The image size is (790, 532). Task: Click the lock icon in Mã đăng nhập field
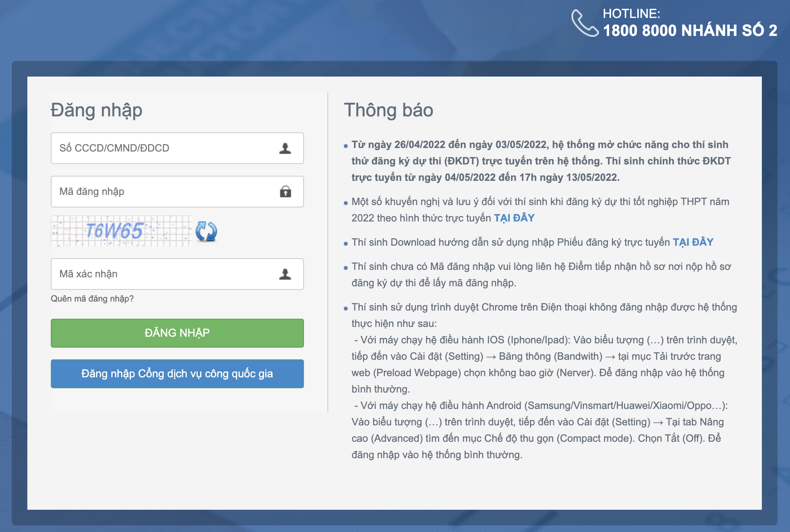(x=285, y=191)
